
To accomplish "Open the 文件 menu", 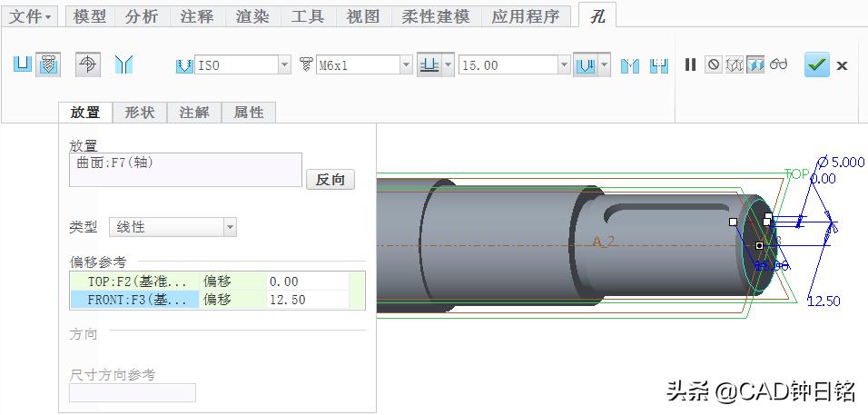I will coord(31,16).
